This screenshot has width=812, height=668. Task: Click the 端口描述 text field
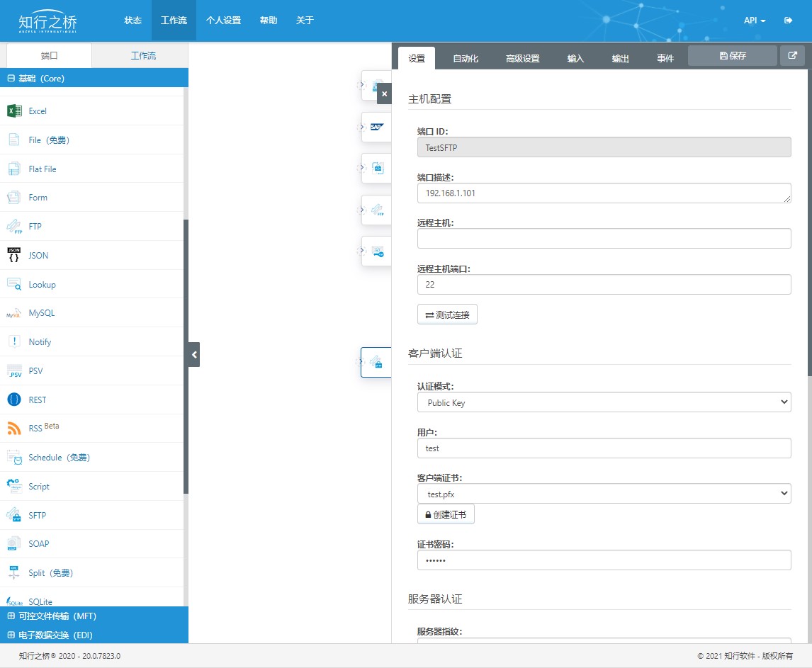point(604,193)
